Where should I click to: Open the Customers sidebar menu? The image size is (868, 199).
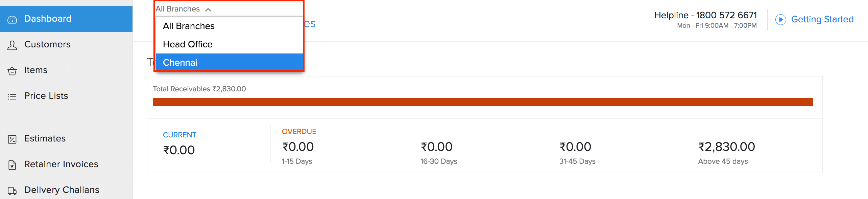click(x=47, y=44)
